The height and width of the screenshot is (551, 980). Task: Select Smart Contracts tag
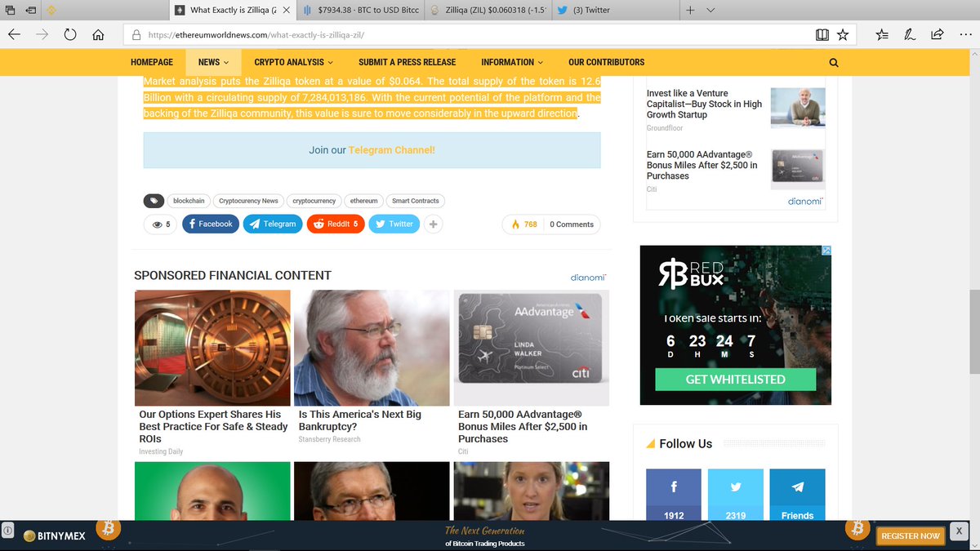click(x=416, y=201)
